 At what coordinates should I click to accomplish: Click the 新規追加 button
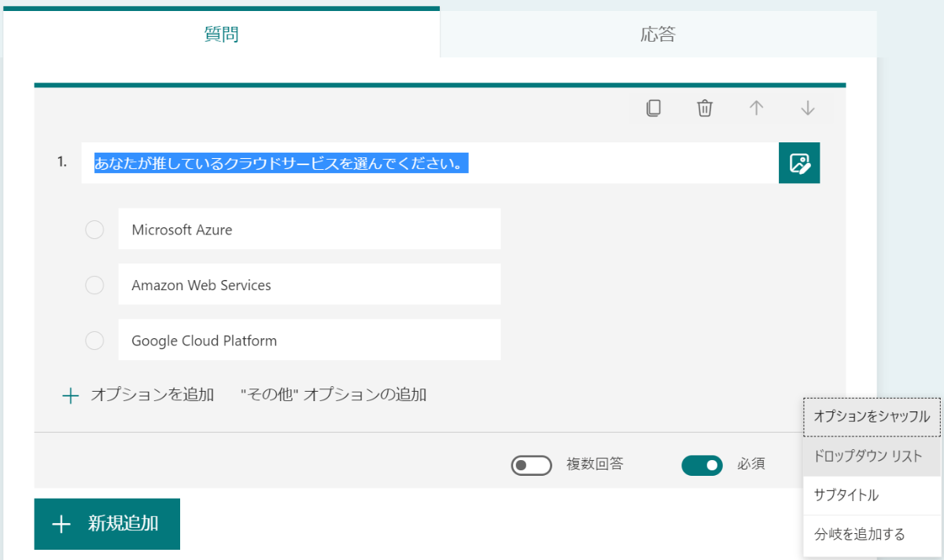[107, 524]
